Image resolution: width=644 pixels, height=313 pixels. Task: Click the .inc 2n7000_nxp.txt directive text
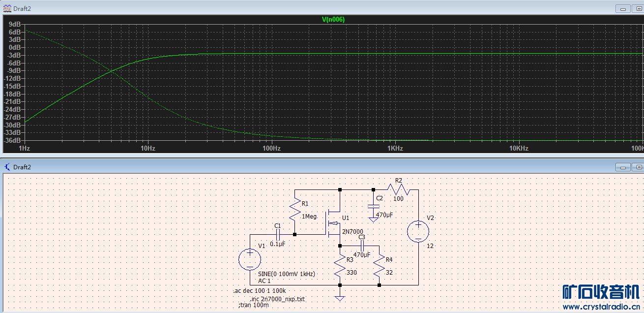click(277, 299)
